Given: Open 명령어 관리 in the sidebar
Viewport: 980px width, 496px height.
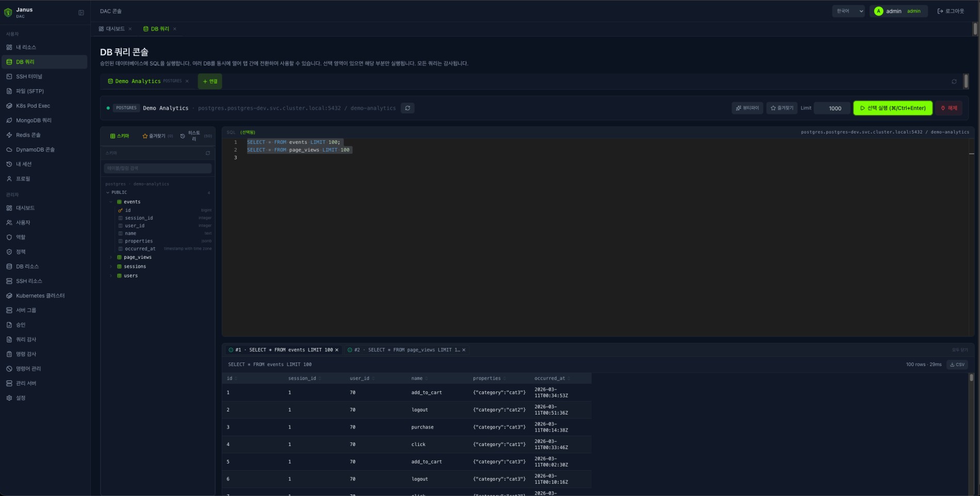Looking at the screenshot, I should point(44,369).
